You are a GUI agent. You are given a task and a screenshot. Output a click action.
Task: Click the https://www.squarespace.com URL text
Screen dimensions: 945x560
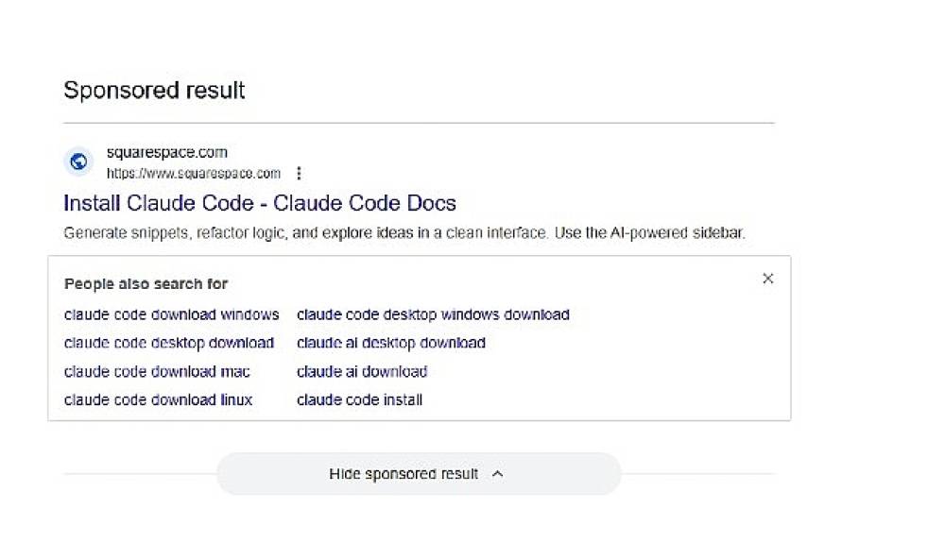pos(193,174)
